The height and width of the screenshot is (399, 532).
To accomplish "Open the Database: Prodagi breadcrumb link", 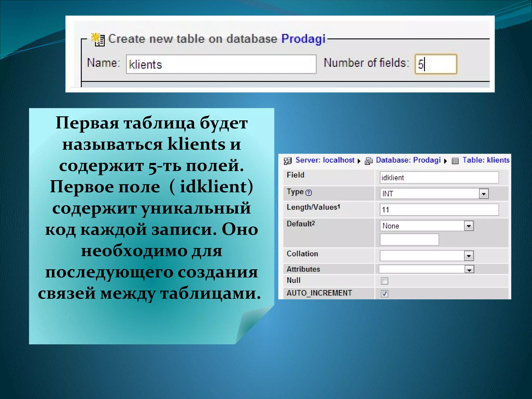I will [x=408, y=160].
